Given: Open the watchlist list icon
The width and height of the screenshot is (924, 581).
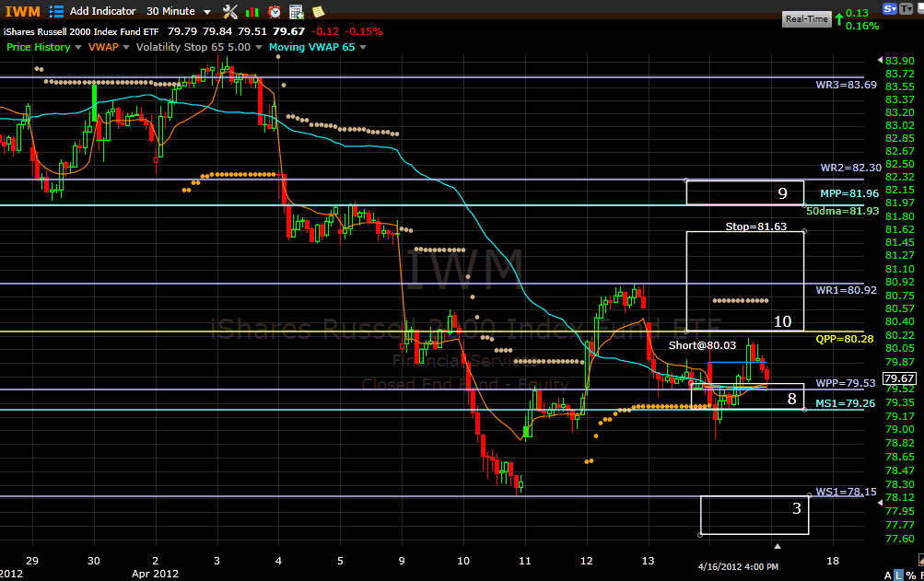Looking at the screenshot, I should pyautogui.click(x=56, y=11).
